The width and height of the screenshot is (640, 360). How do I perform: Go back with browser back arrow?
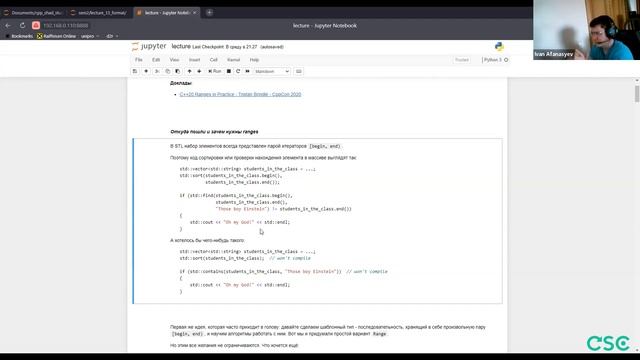pyautogui.click(x=8, y=25)
